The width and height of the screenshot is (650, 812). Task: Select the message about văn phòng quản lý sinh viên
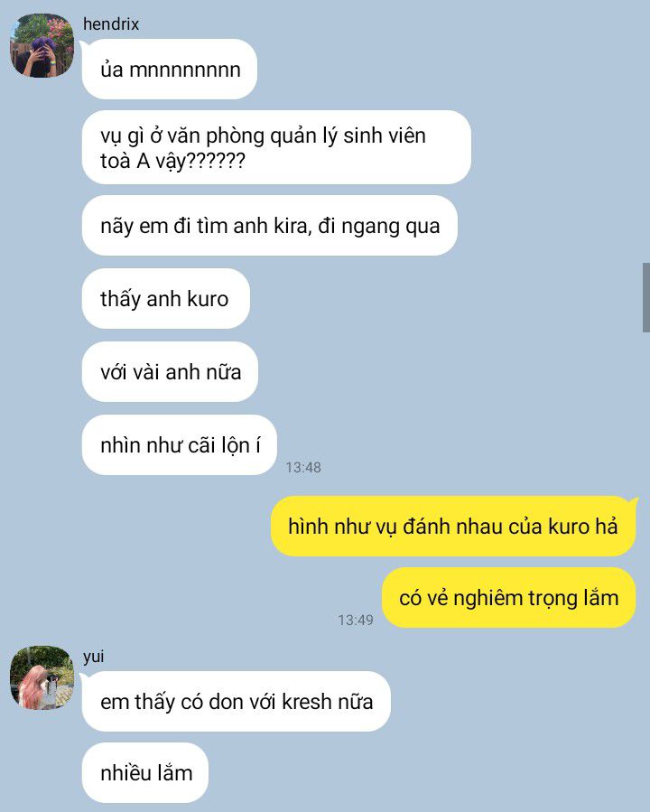click(276, 147)
